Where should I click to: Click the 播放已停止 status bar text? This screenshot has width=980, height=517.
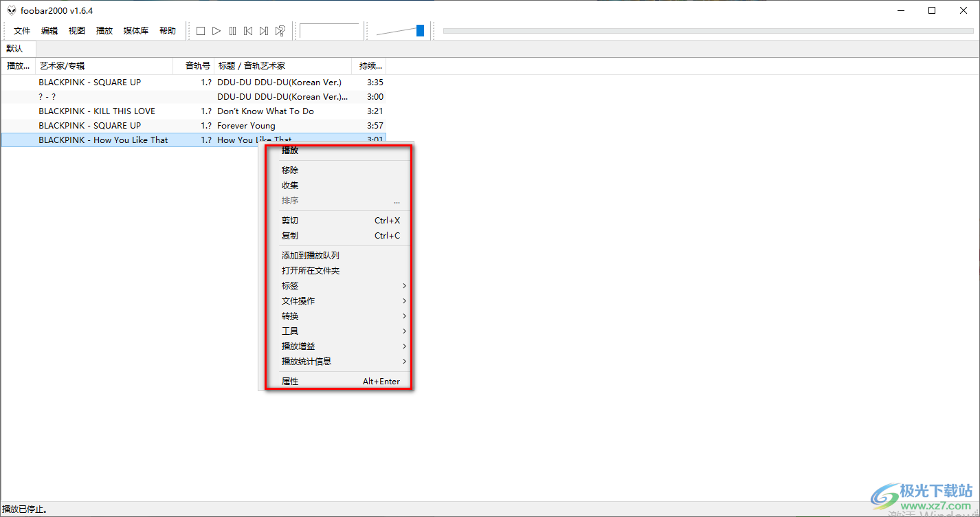pos(25,510)
